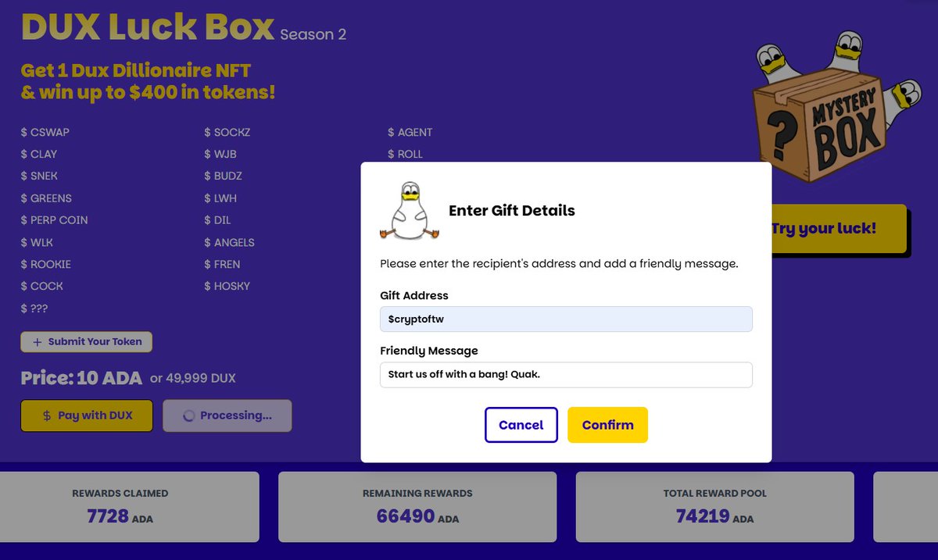
Task: Click the Gift Address field label
Action: [414, 296]
